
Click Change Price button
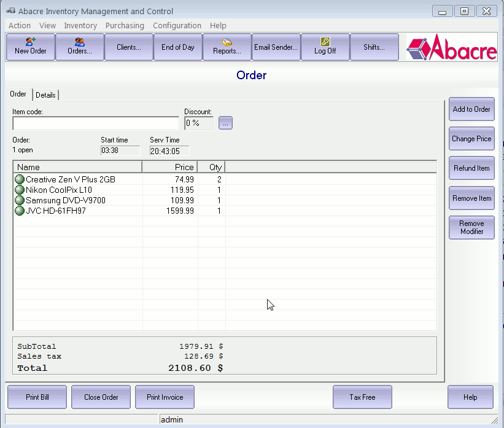[x=471, y=139]
